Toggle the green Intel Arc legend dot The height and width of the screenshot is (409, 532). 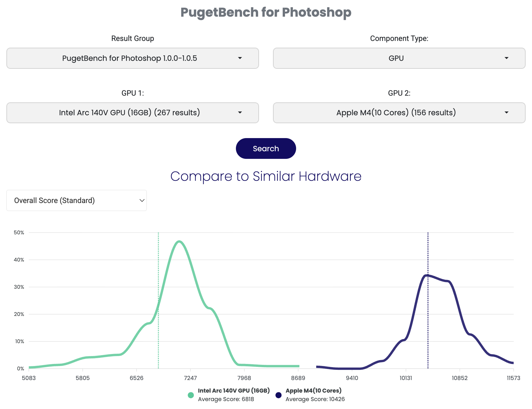point(191,395)
